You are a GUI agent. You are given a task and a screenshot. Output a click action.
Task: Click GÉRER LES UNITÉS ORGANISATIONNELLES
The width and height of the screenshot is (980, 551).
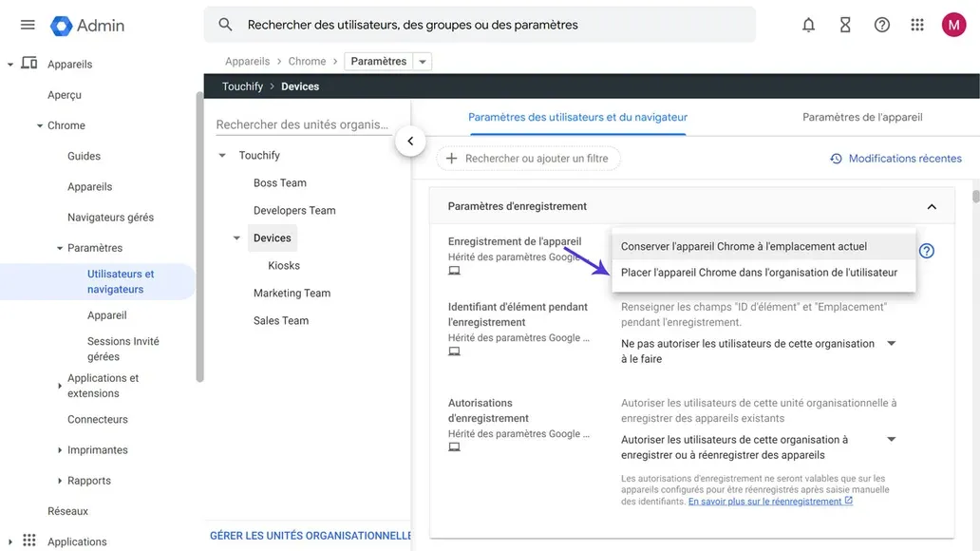(x=309, y=535)
